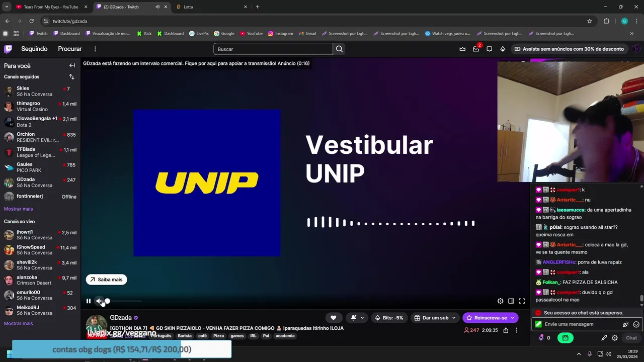The image size is (644, 362).
Task: Bookmark this page with the star
Action: pyautogui.click(x=590, y=21)
